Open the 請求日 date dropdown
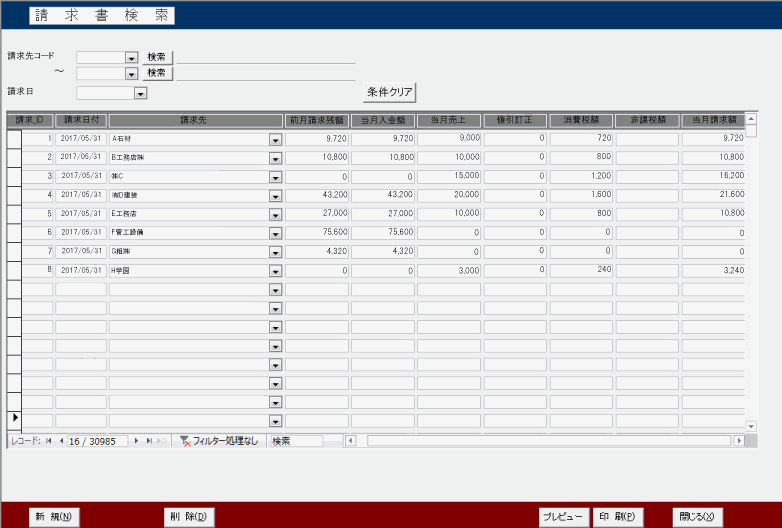 [140, 94]
